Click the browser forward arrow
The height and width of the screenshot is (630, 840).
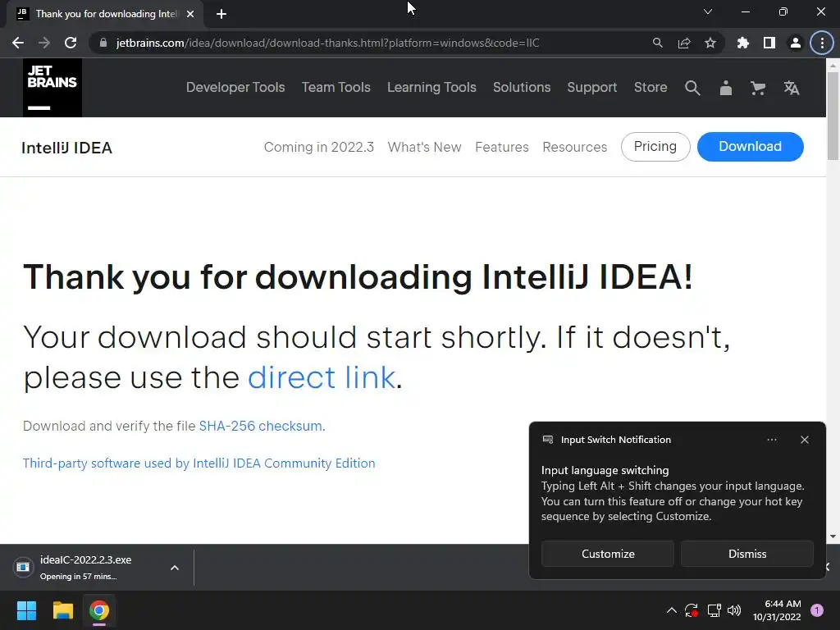point(44,43)
